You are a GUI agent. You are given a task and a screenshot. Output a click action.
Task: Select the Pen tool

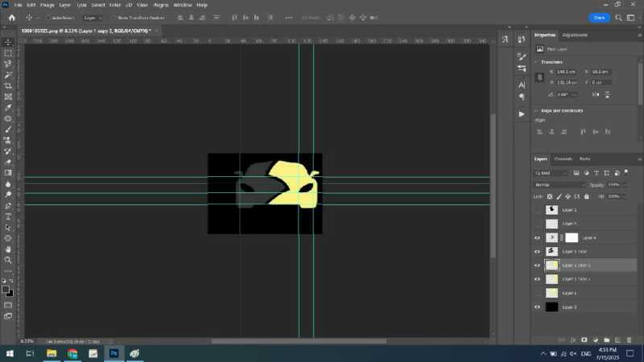pyautogui.click(x=8, y=206)
